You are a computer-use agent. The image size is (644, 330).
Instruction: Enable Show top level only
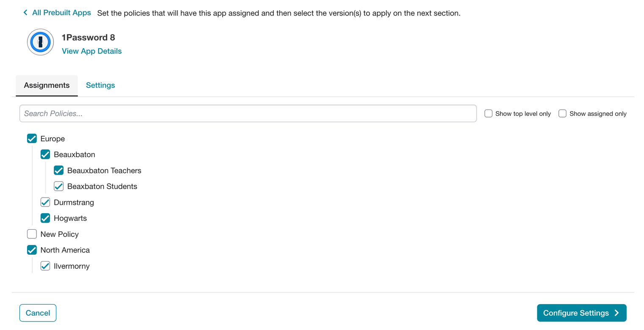[x=489, y=113]
